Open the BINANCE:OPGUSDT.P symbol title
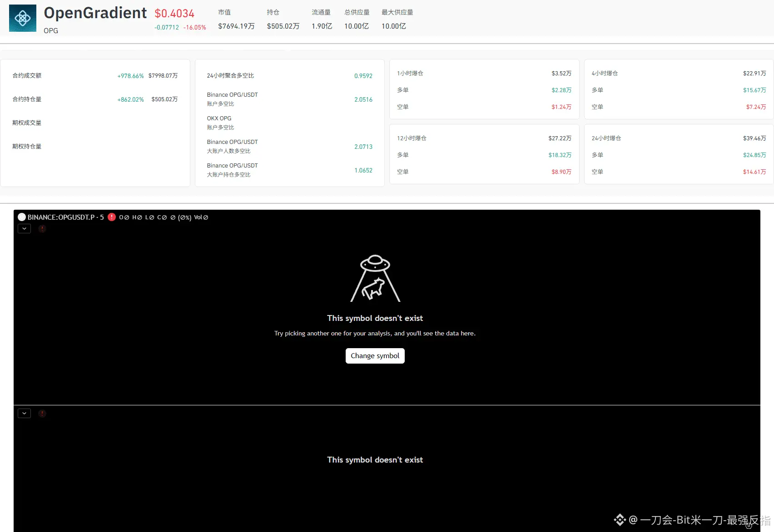 point(66,217)
